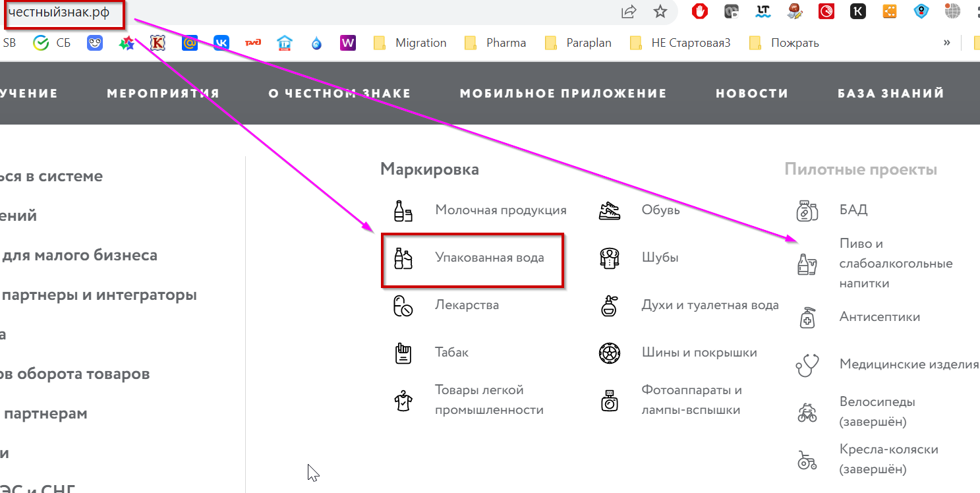Open the red radar-circle extension icon
The width and height of the screenshot is (980, 493).
(826, 11)
